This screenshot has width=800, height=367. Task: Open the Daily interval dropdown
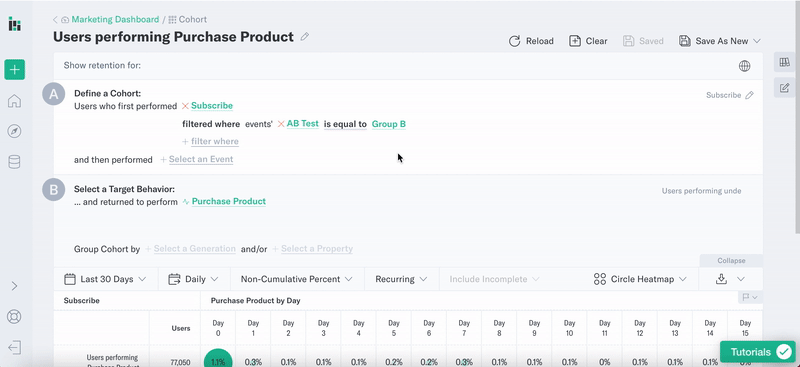tap(193, 279)
